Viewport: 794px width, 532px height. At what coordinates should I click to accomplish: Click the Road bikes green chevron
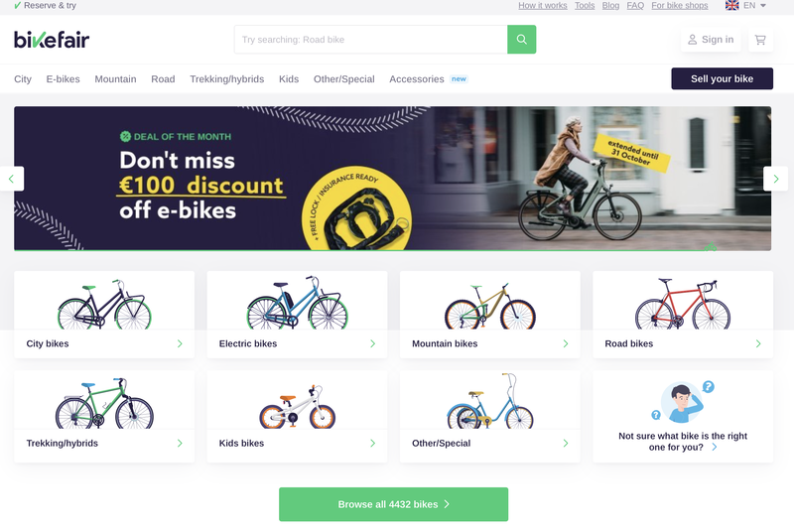click(758, 343)
